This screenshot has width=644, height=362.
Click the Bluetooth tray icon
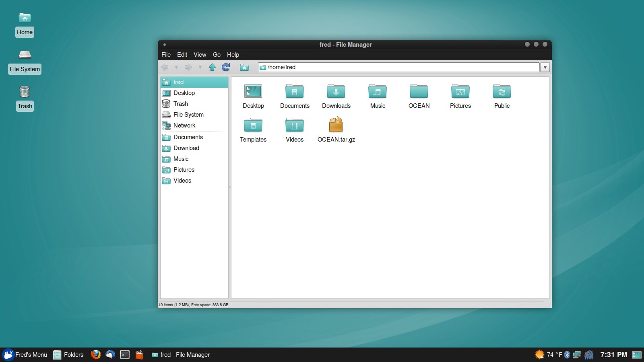(x=567, y=355)
